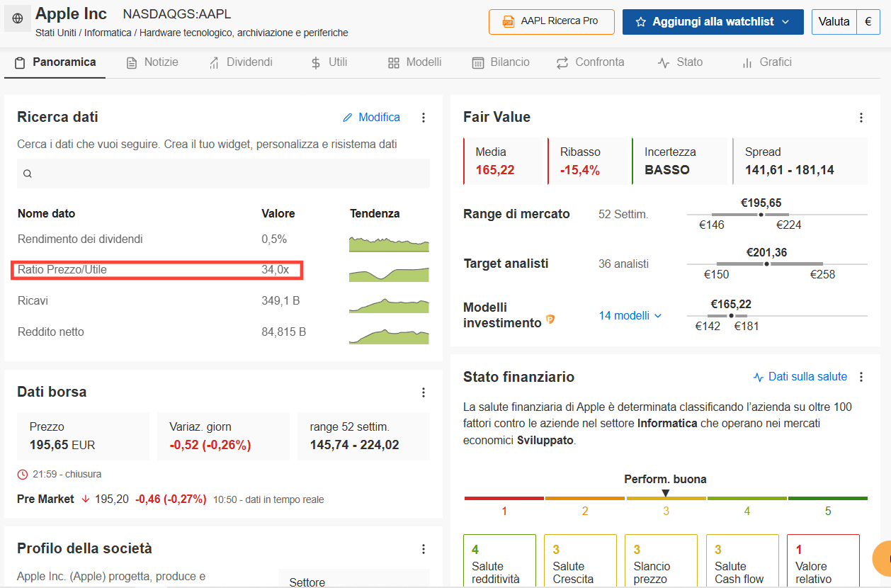
Task: Open the Modelli tab
Action: [x=415, y=62]
